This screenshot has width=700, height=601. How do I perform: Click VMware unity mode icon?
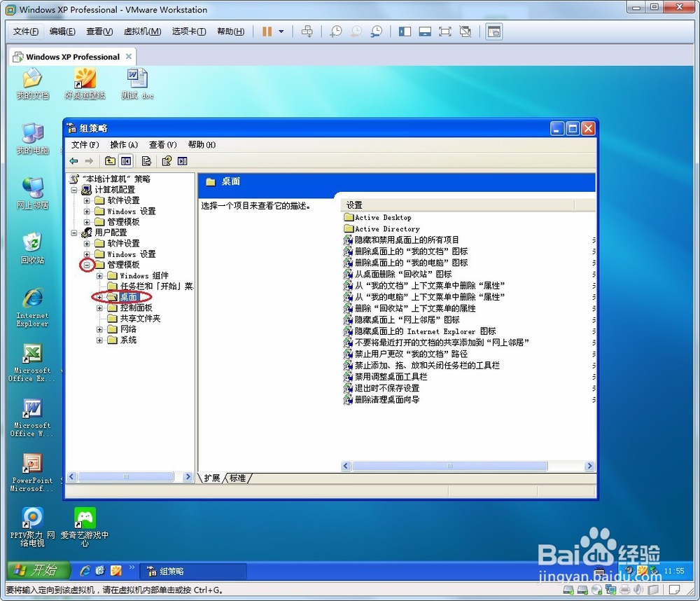(x=465, y=32)
